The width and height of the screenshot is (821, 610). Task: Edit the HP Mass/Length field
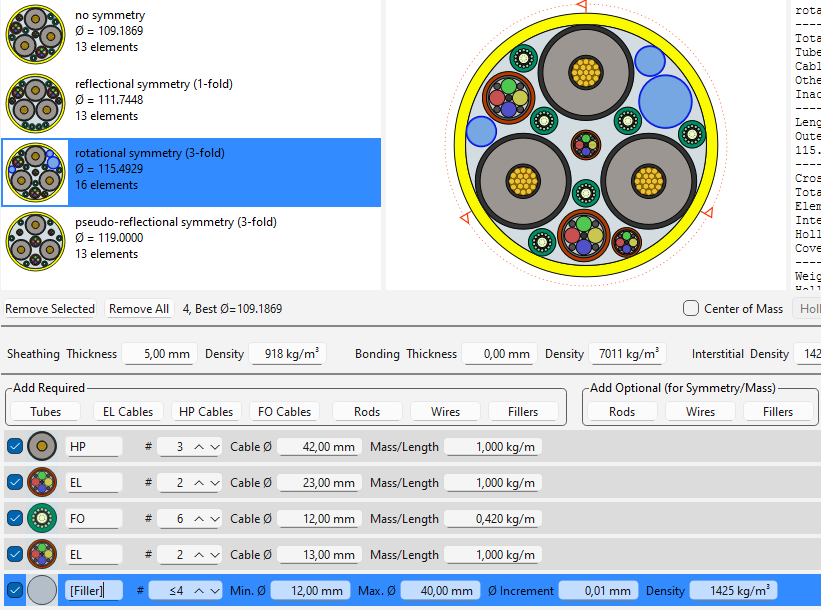pos(493,447)
